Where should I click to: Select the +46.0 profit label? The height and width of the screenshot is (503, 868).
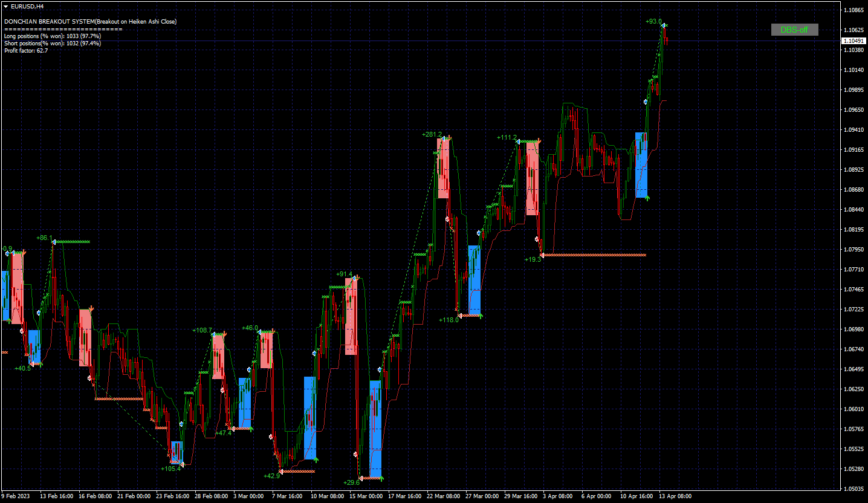250,328
